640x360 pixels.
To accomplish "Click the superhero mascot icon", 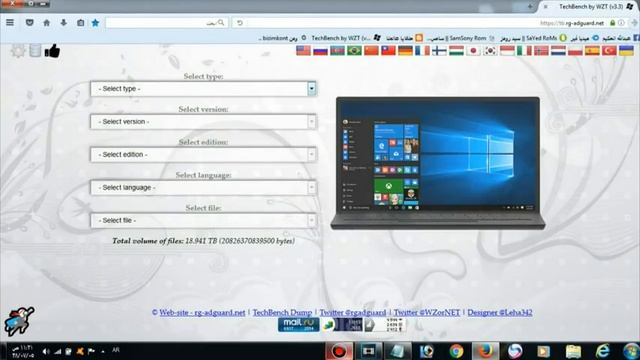I will 19,321.
